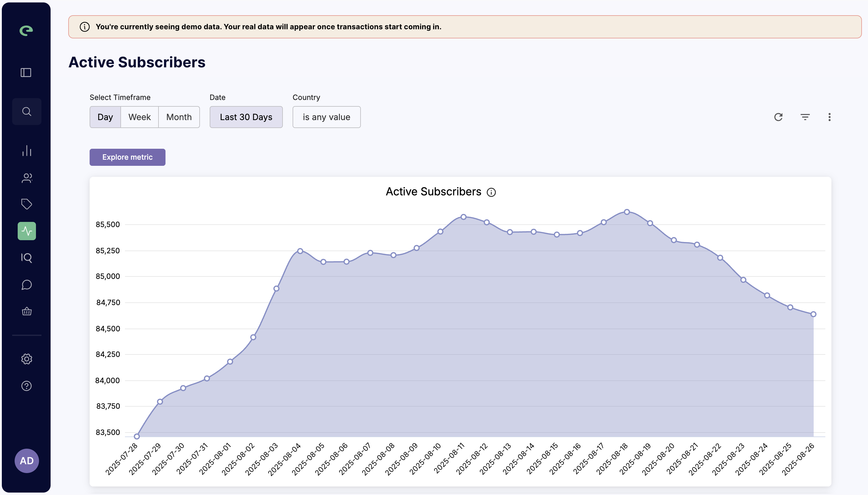Open the bar chart analytics icon
This screenshot has width=868, height=495.
27,151
